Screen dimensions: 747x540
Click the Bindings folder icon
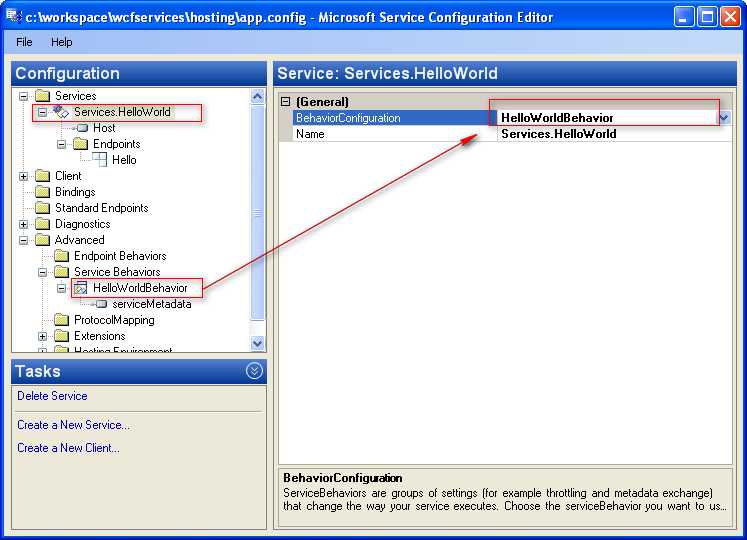click(x=42, y=192)
